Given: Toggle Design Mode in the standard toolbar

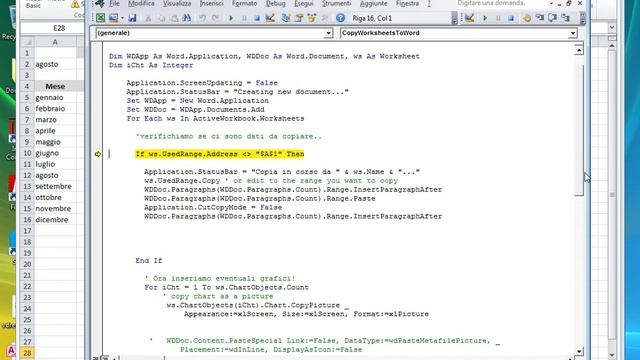Looking at the screenshot, I should [x=270, y=18].
